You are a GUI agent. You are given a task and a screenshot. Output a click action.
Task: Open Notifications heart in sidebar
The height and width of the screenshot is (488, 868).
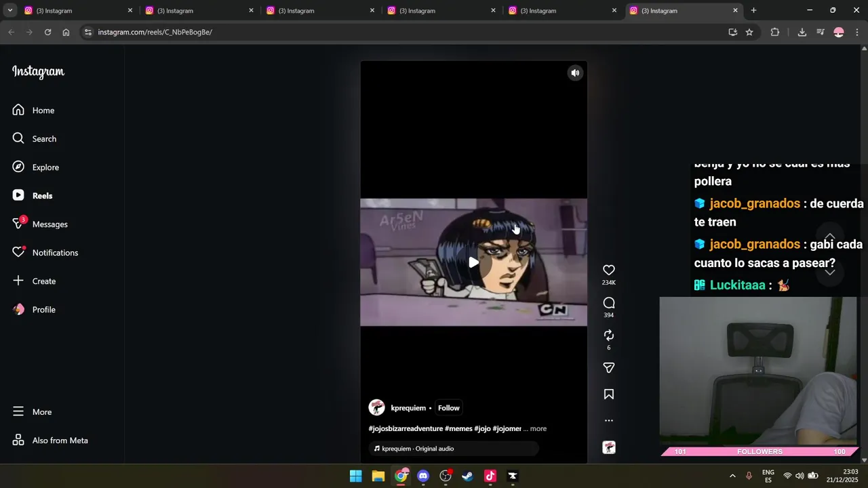tap(45, 253)
